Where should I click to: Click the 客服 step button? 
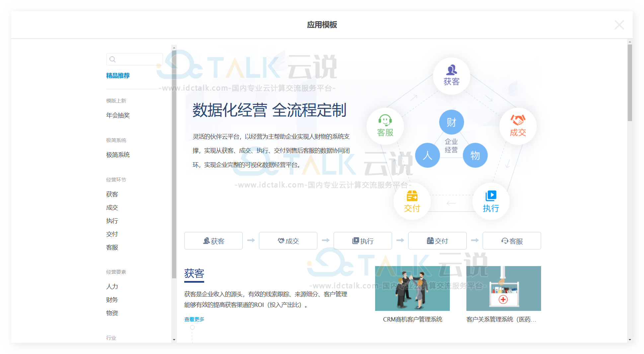(512, 241)
